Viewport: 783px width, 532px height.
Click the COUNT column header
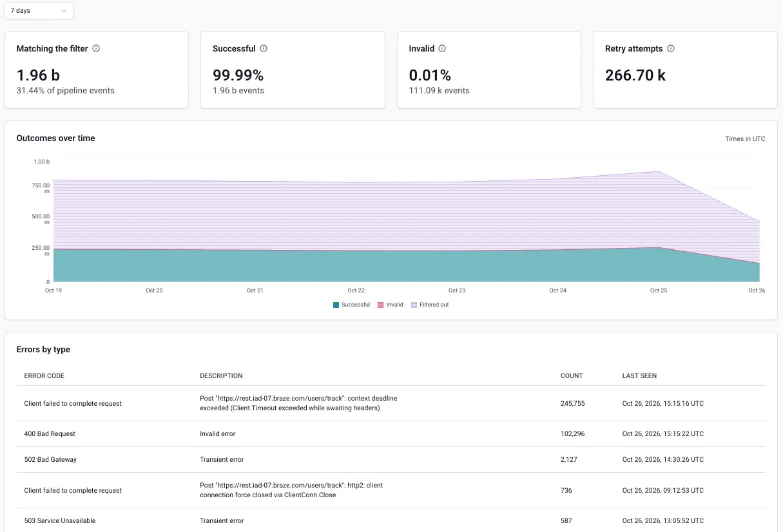[572, 375]
